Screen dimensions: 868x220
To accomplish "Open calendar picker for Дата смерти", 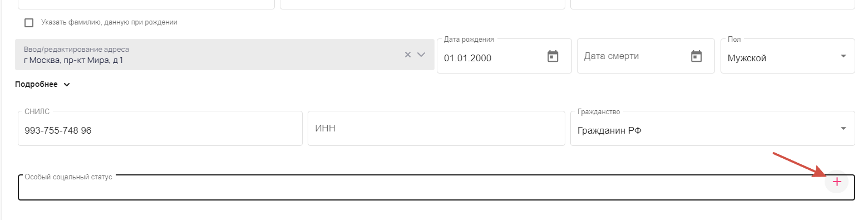I will pyautogui.click(x=696, y=56).
